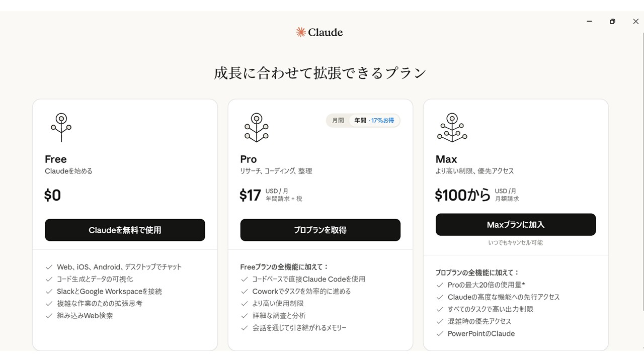644x362 pixels.
Task: Click the Pro plan branching icon
Action: (x=256, y=127)
